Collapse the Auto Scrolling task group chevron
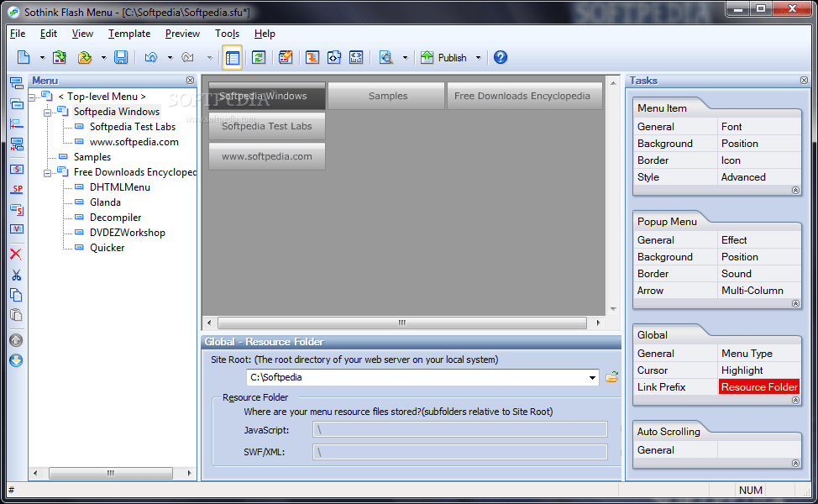Viewport: 818px width, 504px height. 795,463
